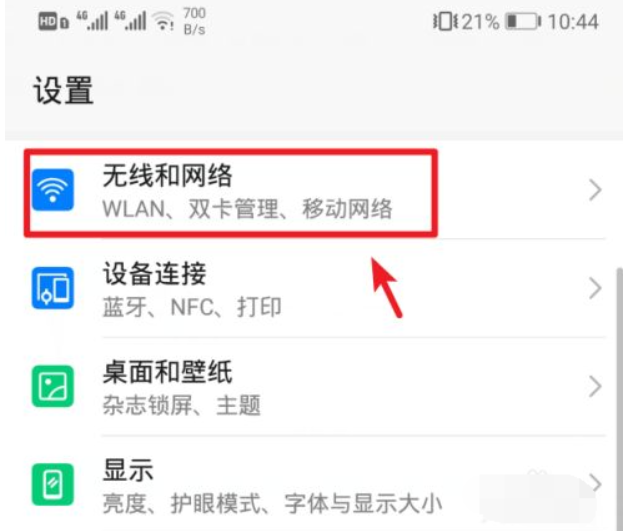This screenshot has height=531, width=623.
Task: Tap the Wi-Fi signal status icon
Action: tap(164, 21)
